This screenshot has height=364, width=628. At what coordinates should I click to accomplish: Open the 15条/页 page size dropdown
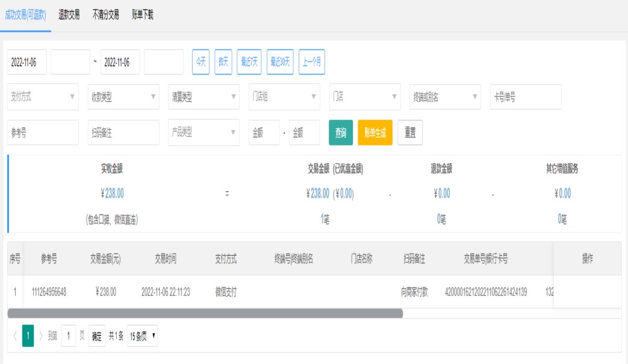[143, 336]
